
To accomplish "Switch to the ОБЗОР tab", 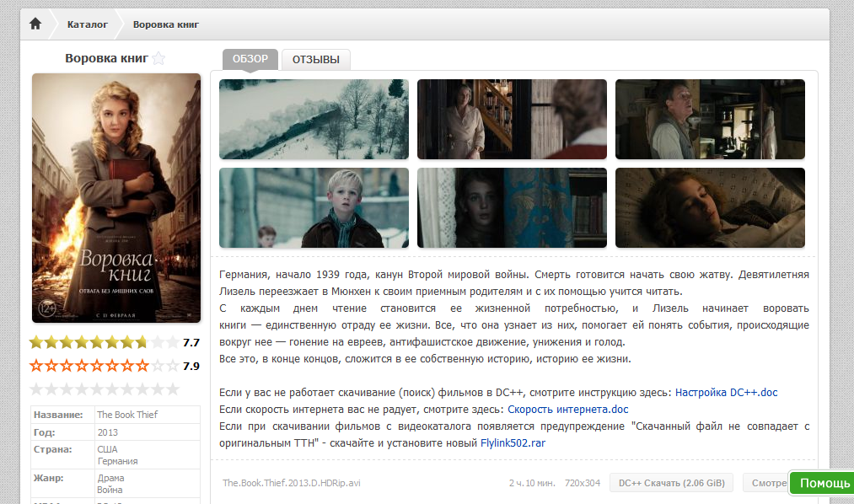I will click(x=250, y=59).
